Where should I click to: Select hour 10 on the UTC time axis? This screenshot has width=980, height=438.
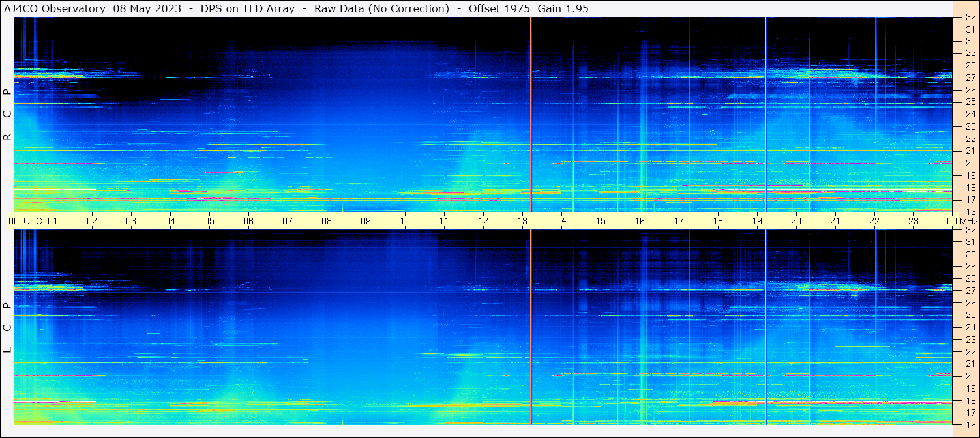405,221
